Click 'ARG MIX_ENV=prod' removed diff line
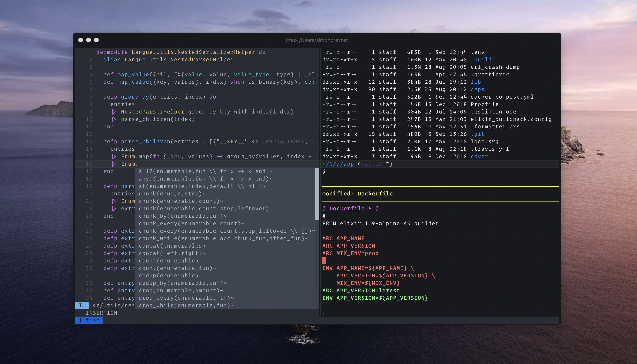Viewport: 637px width, 364px height. tap(350, 253)
